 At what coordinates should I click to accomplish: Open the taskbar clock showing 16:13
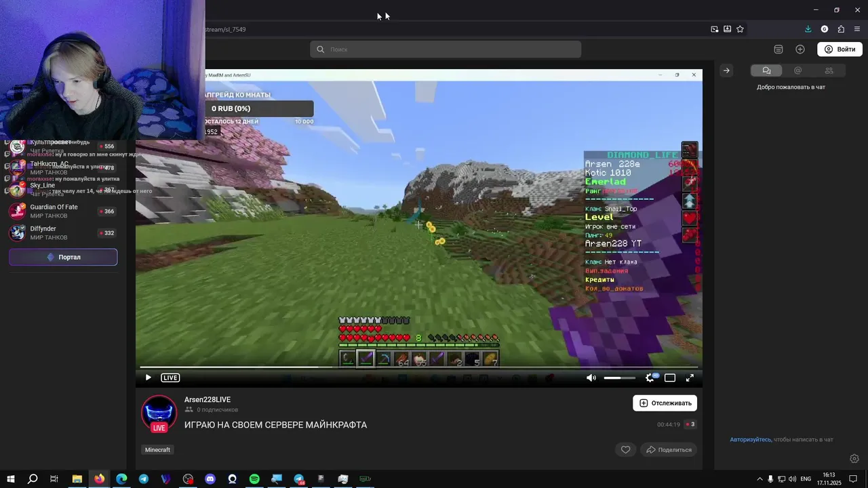830,479
